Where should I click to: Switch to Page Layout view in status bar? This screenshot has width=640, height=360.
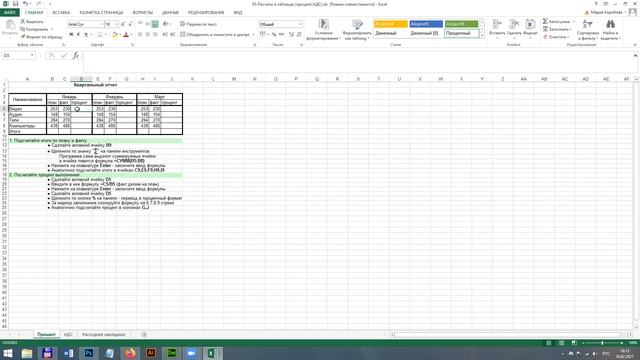[x=561, y=343]
